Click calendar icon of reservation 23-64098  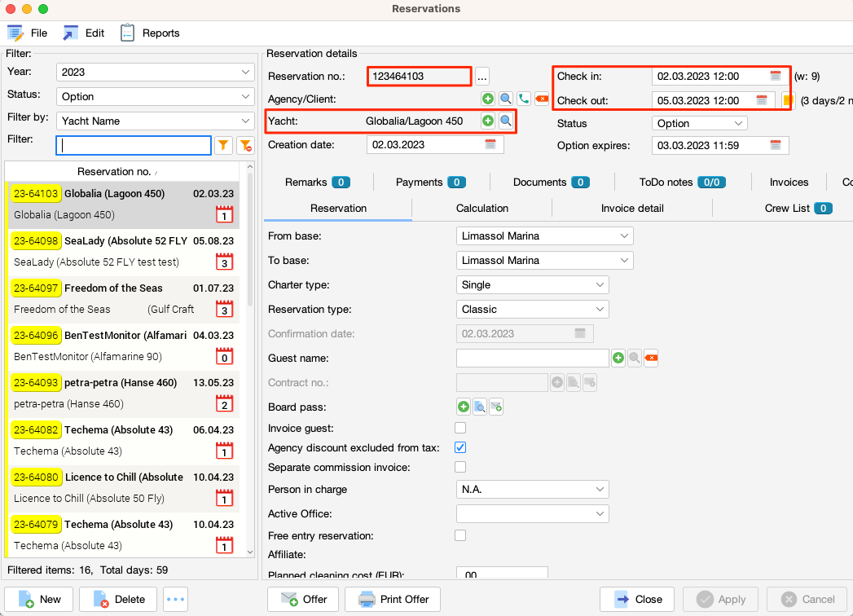[x=224, y=262]
